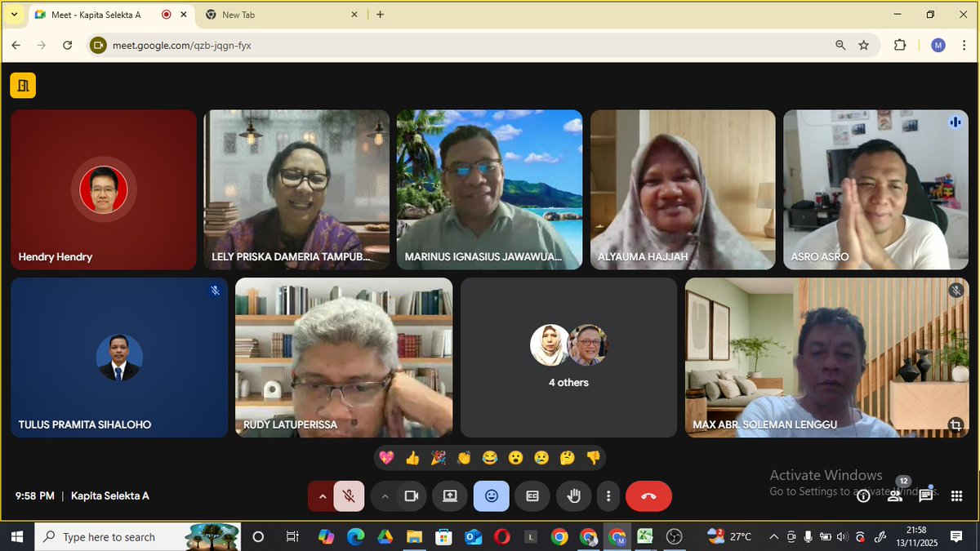Image resolution: width=980 pixels, height=551 pixels.
Task: Expand the 4 others participants tile
Action: click(x=568, y=358)
